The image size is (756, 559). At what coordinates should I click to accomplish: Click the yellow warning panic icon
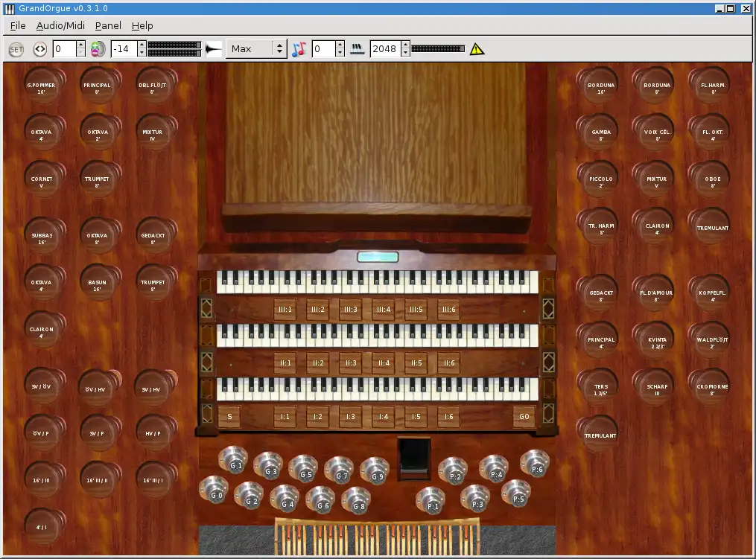pyautogui.click(x=477, y=49)
